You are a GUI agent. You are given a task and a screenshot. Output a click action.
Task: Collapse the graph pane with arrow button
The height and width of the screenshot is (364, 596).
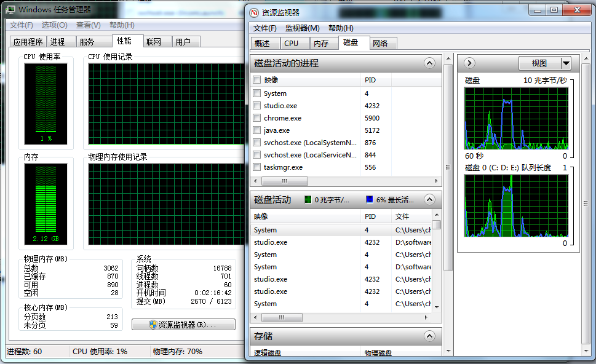(469, 63)
